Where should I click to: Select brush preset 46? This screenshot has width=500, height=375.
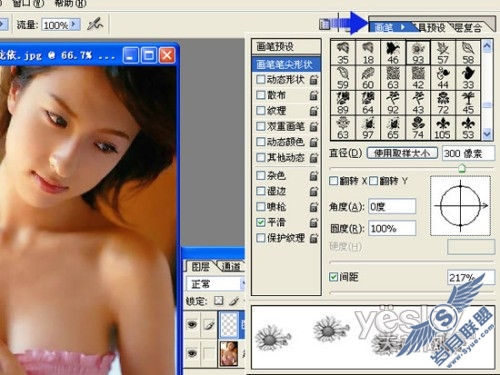393,52
